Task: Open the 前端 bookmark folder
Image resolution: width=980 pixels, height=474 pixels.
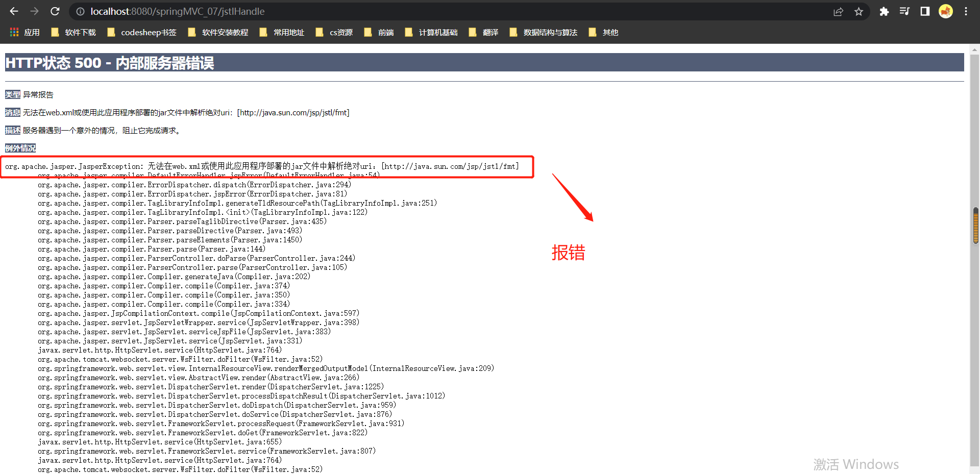Action: [379, 32]
